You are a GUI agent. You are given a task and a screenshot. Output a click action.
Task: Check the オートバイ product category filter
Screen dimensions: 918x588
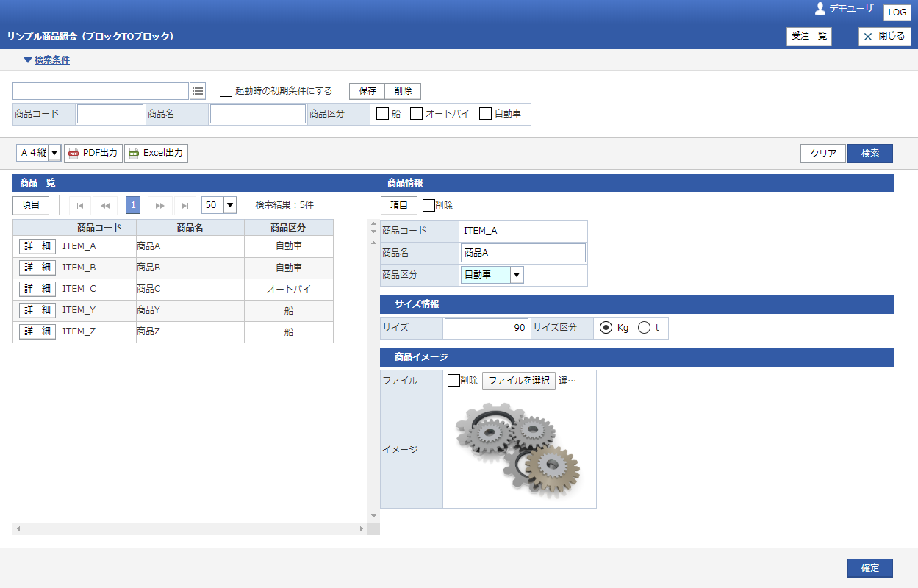[x=417, y=114]
